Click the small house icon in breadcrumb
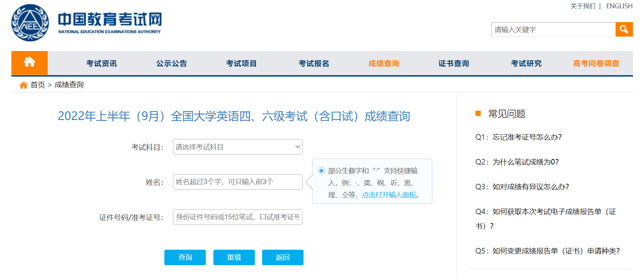Screen dimensions: 644x279 pyautogui.click(x=23, y=85)
